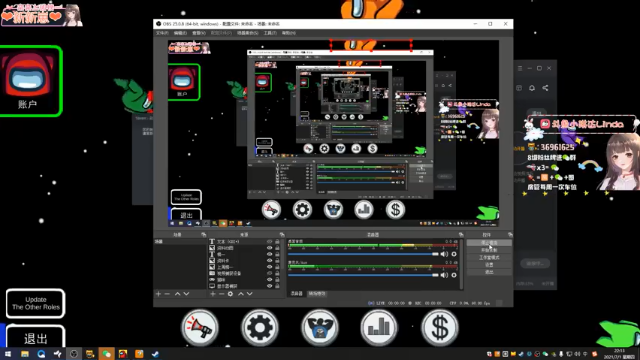Add a new source with plus button
Viewport: 640px width, 360px height.
click(213, 294)
